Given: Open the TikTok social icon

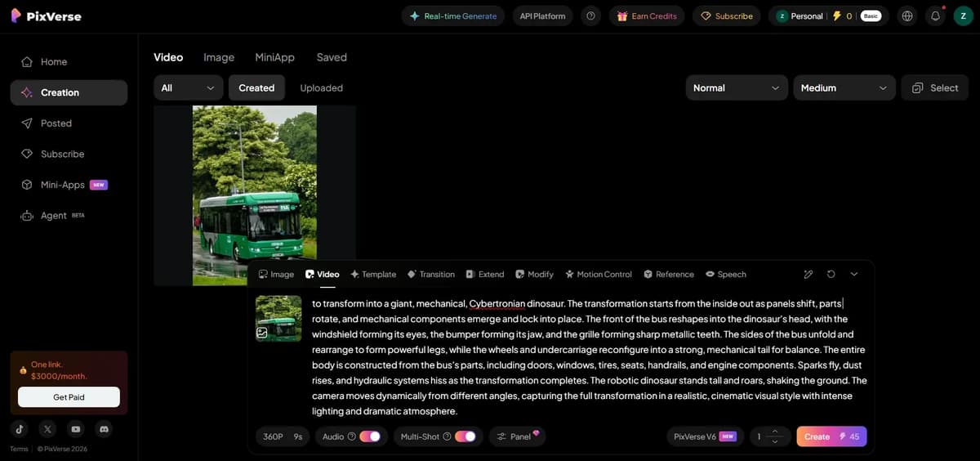Looking at the screenshot, I should pos(20,428).
